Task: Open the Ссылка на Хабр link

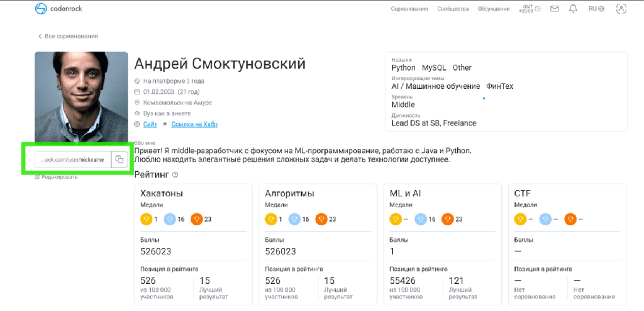Action: [x=194, y=124]
